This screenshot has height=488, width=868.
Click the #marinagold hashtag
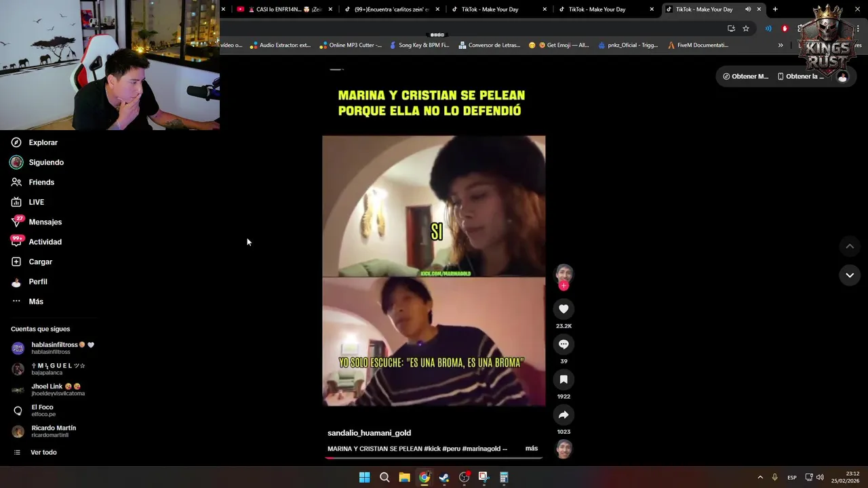point(481,449)
